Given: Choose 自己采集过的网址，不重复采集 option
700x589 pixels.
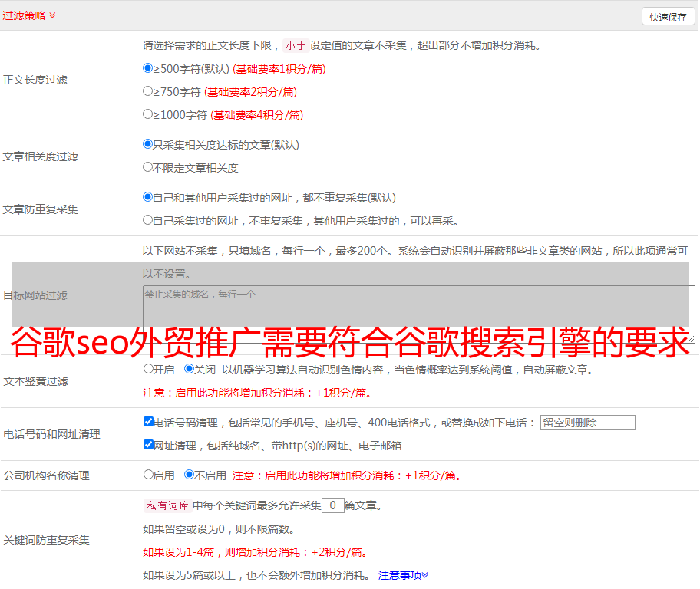Looking at the screenshot, I should pos(148,220).
